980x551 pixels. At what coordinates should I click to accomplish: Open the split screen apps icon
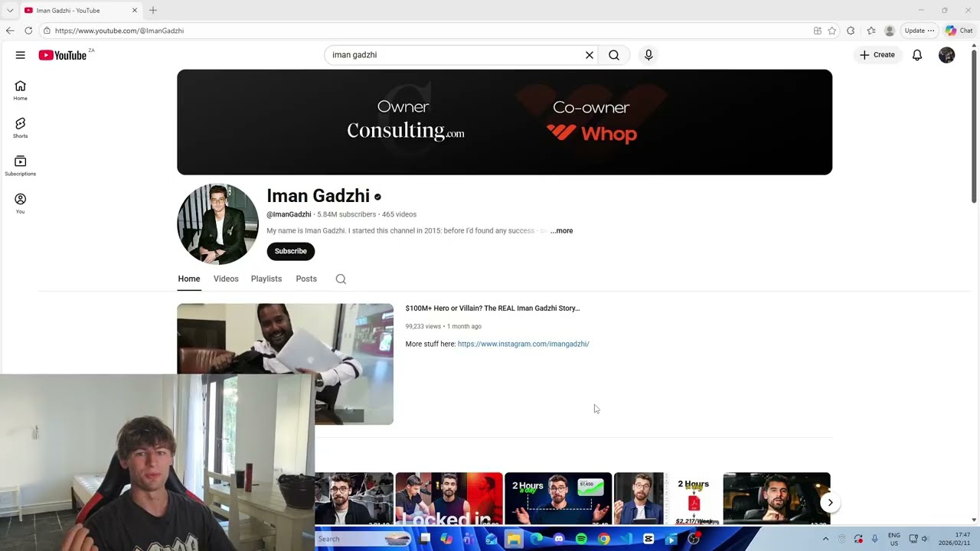point(818,31)
